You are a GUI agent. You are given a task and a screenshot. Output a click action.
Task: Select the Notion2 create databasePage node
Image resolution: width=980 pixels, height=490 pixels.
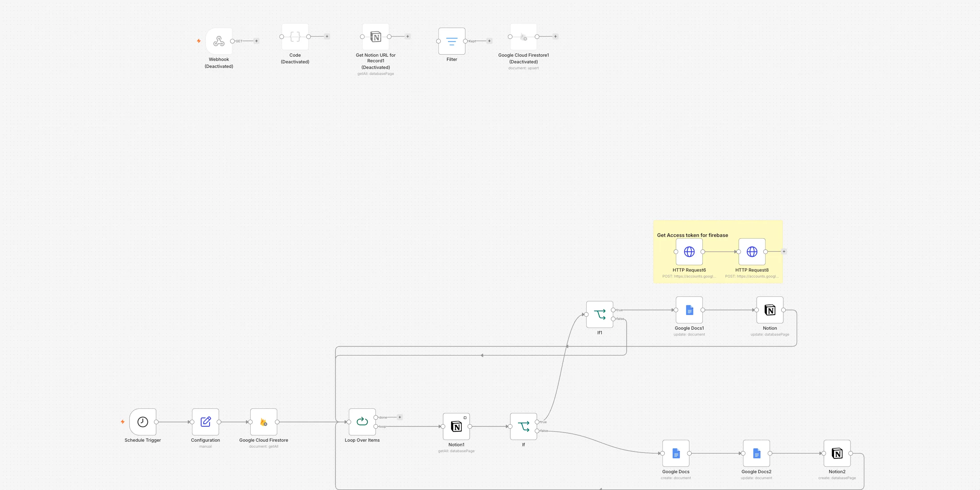point(837,454)
